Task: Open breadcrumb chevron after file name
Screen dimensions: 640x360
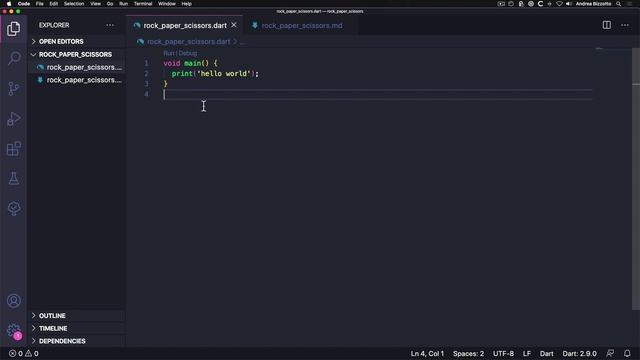Action: [235, 42]
